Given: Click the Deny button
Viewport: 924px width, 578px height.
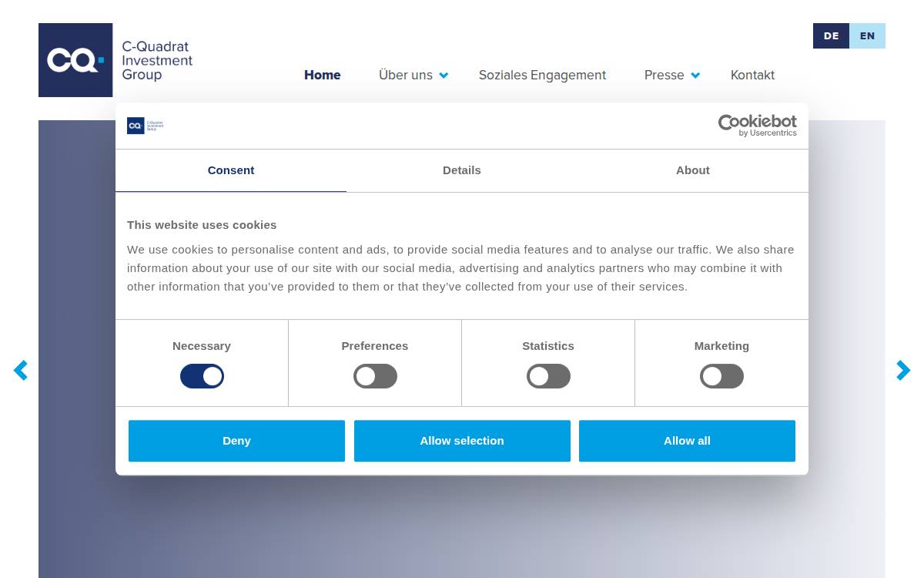Looking at the screenshot, I should (236, 441).
